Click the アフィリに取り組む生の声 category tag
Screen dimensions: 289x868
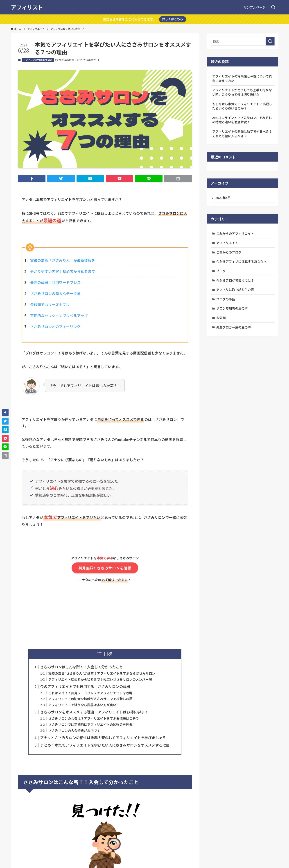(38, 60)
